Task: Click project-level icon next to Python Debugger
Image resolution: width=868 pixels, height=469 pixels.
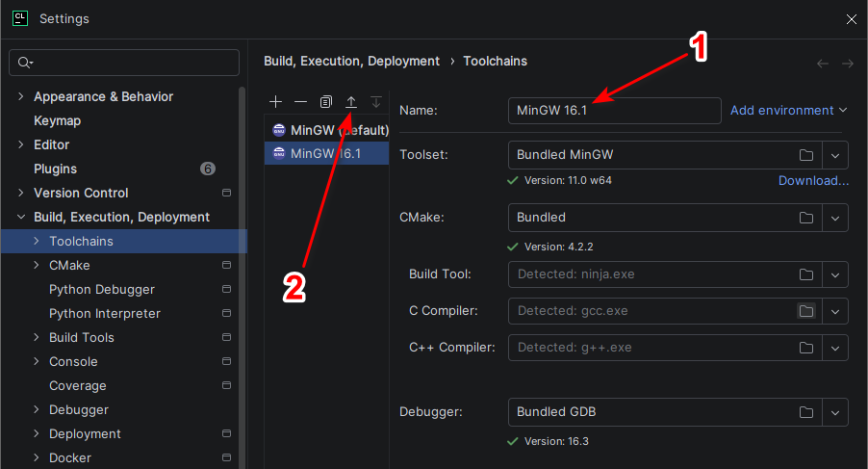Action: pos(226,289)
